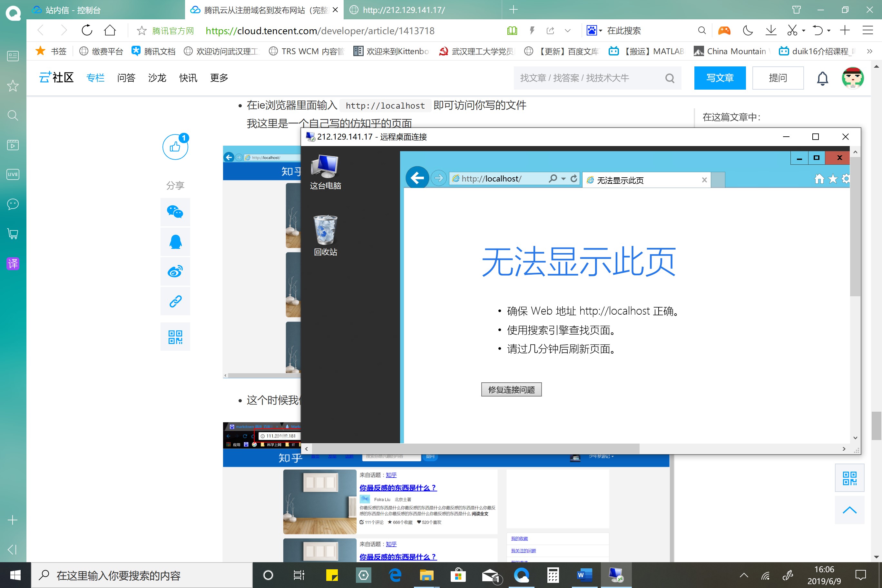Viewport: 882px width, 588px height.
Task: Open downloads arrow icon in toolbar
Action: click(x=771, y=31)
